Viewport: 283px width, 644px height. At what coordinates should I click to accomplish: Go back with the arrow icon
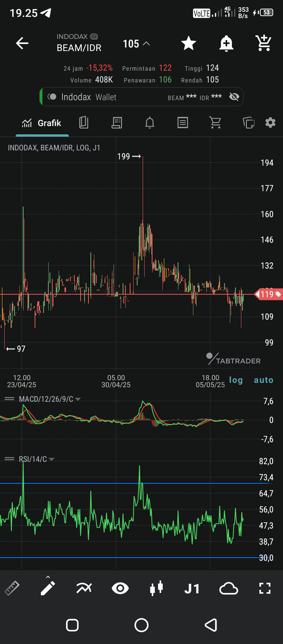click(x=22, y=43)
